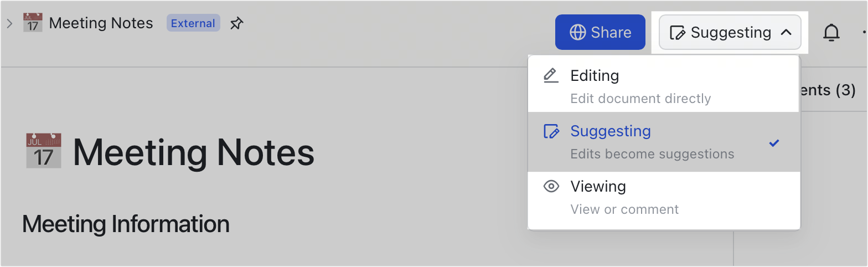Click the blue Share button

[x=600, y=32]
